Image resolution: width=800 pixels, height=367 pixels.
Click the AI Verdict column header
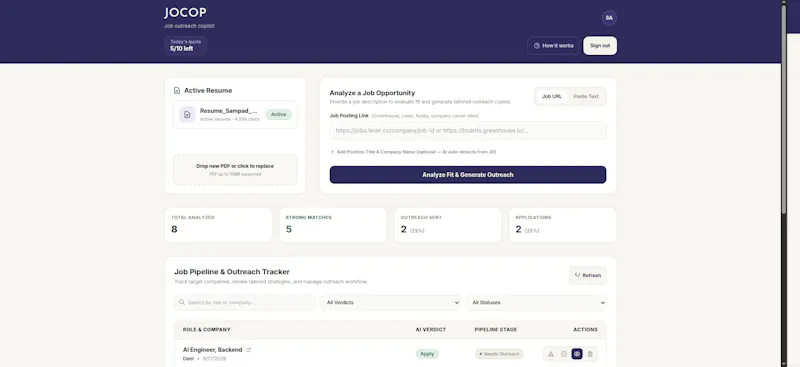click(x=431, y=330)
